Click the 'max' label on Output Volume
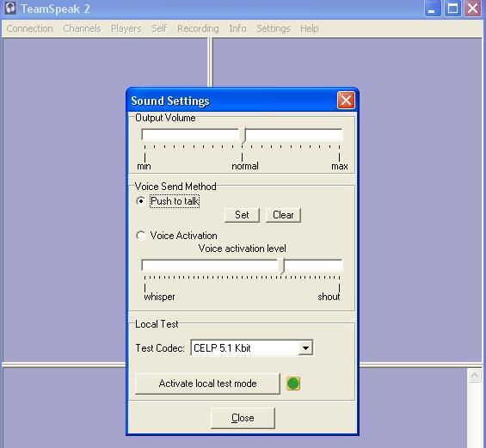 click(x=340, y=166)
